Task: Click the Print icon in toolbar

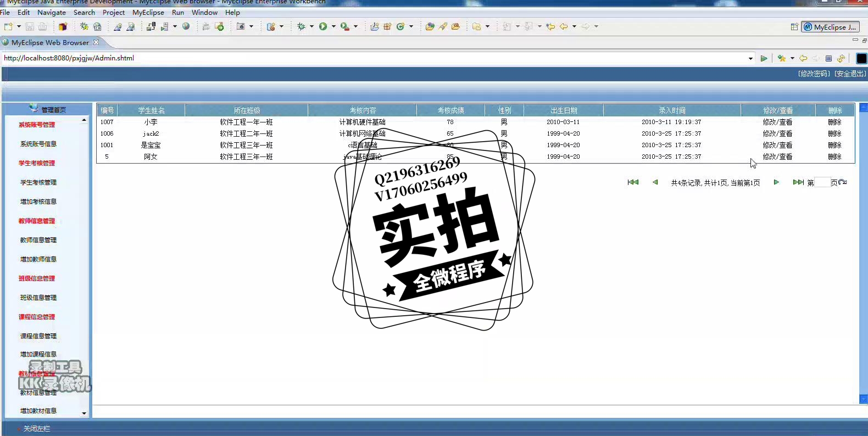Action: (42, 26)
